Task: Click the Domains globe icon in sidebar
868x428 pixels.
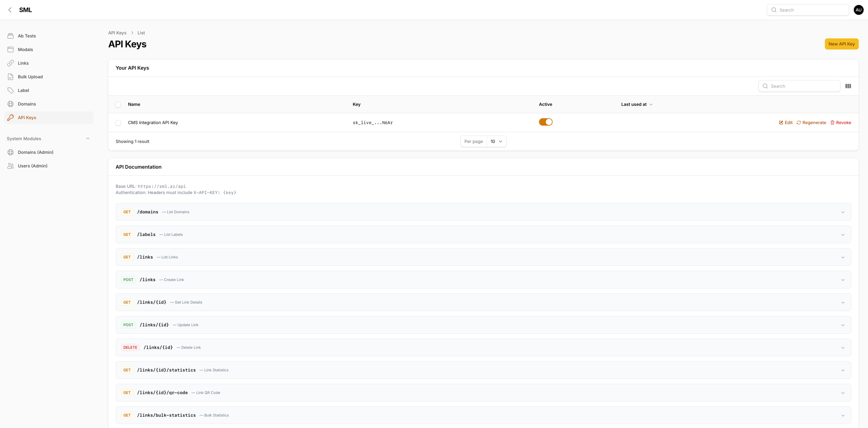Action: point(11,104)
